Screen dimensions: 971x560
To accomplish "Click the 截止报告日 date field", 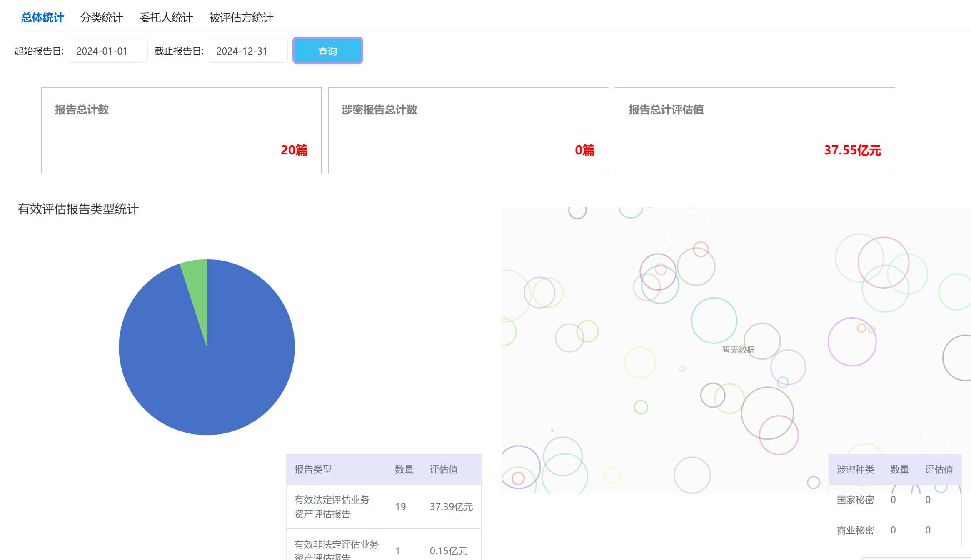I will (x=247, y=51).
